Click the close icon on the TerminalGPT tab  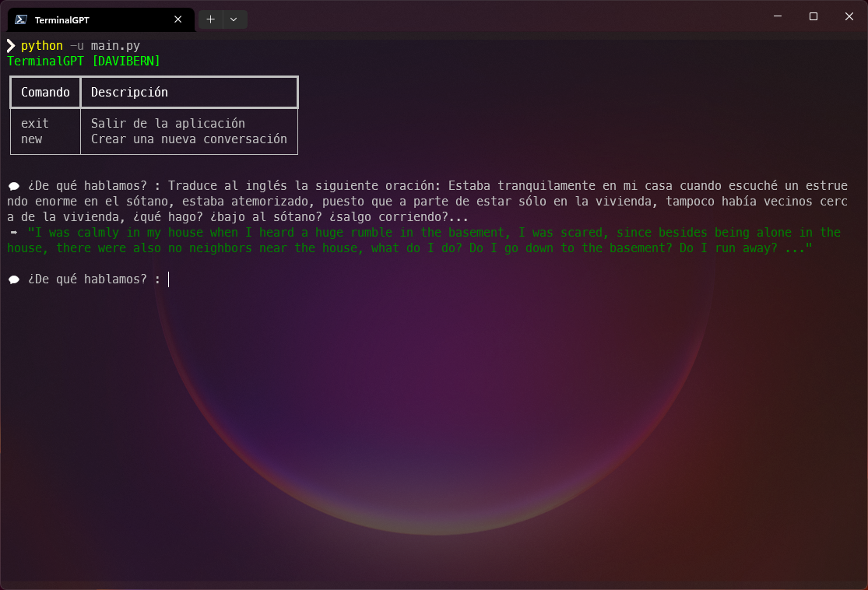click(177, 19)
